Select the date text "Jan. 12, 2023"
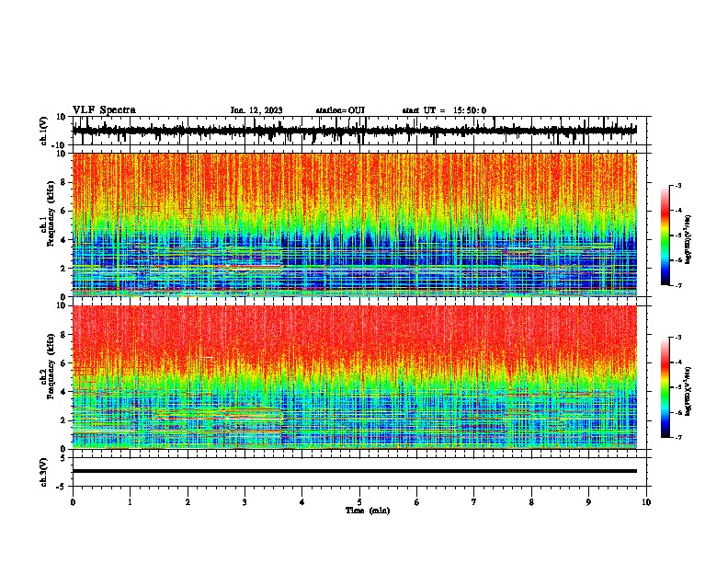 (256, 110)
